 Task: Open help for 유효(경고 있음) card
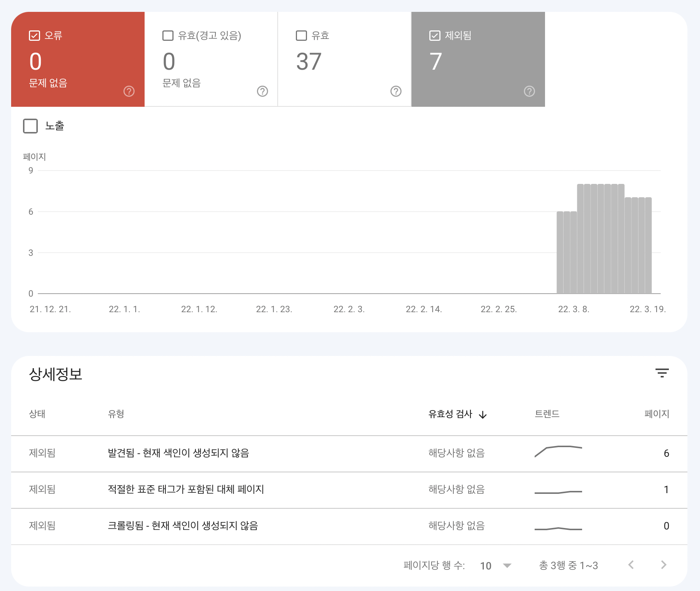tap(262, 91)
